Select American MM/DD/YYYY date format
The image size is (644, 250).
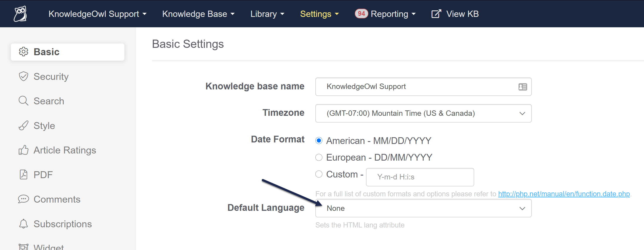[x=319, y=141]
